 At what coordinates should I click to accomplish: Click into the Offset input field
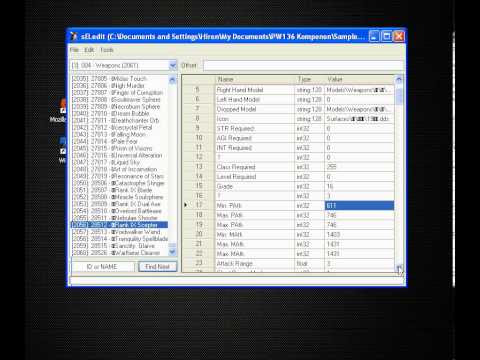[303, 65]
